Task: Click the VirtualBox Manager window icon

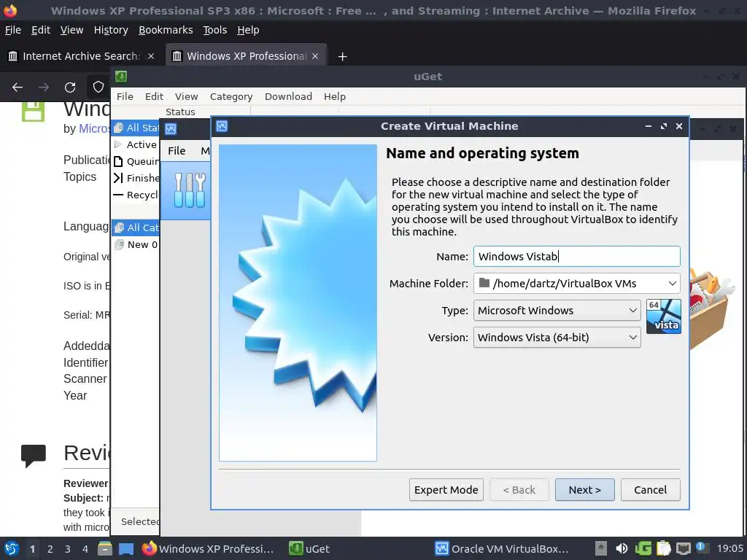Action: tap(171, 128)
